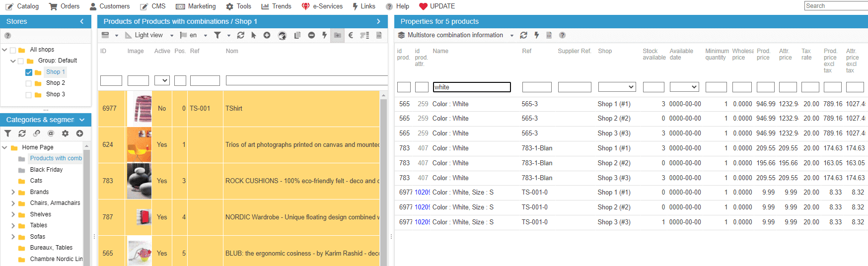Click help icon in properties toolbar

click(562, 35)
